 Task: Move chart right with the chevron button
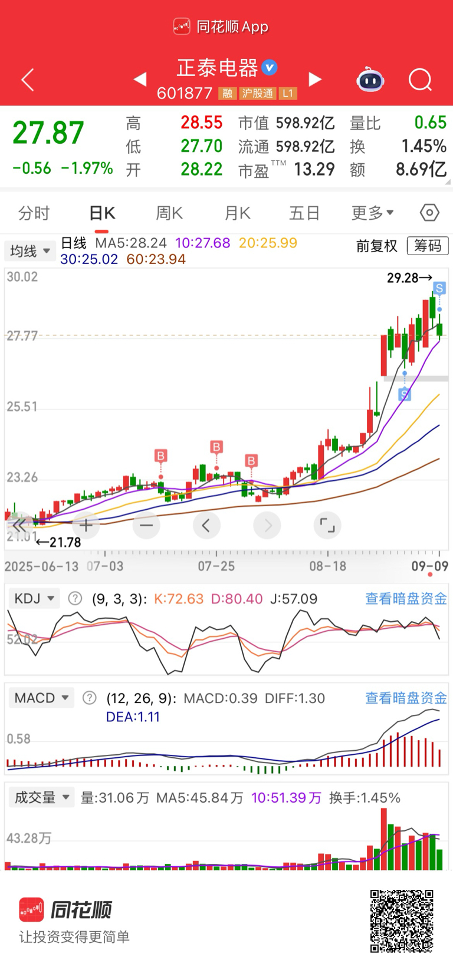pos(267,525)
